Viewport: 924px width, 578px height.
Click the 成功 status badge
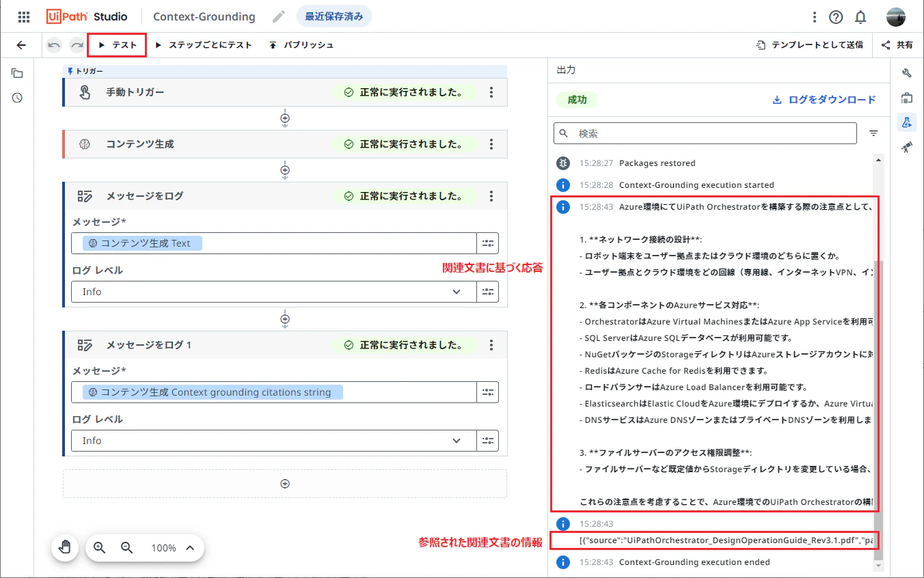577,100
